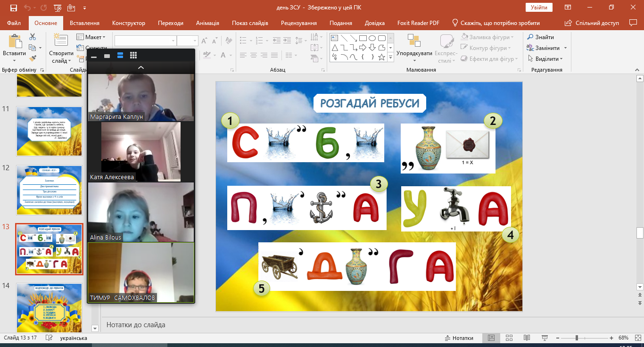
Task: Toggle numbered list formatting
Action: tap(259, 41)
